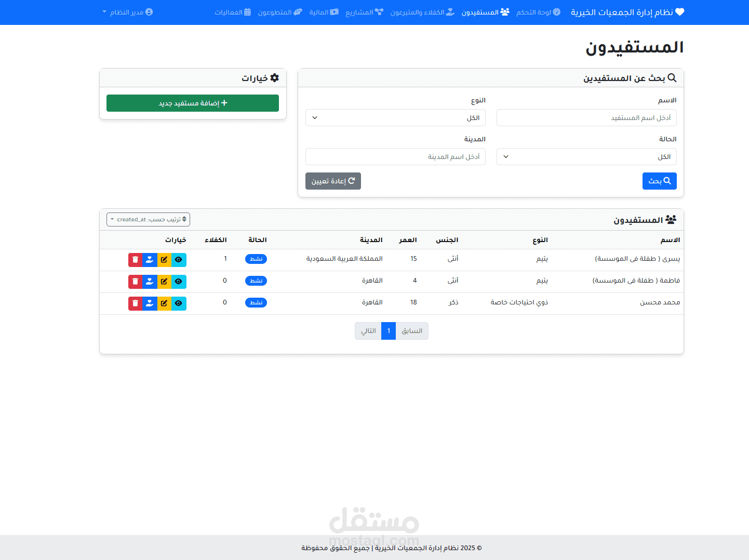Click الاسم column header
This screenshot has height=560, width=749.
pos(671,240)
